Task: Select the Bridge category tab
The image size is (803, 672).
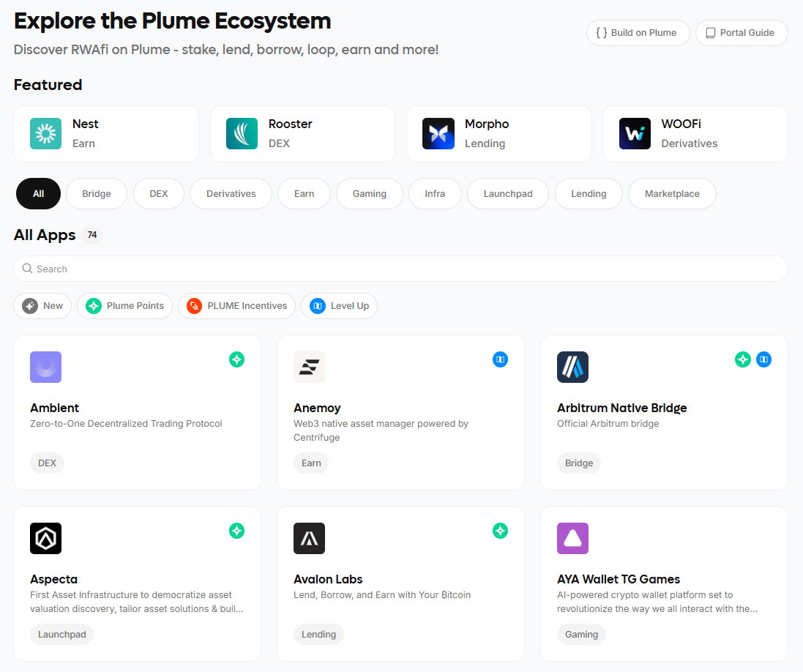Action: pos(97,194)
